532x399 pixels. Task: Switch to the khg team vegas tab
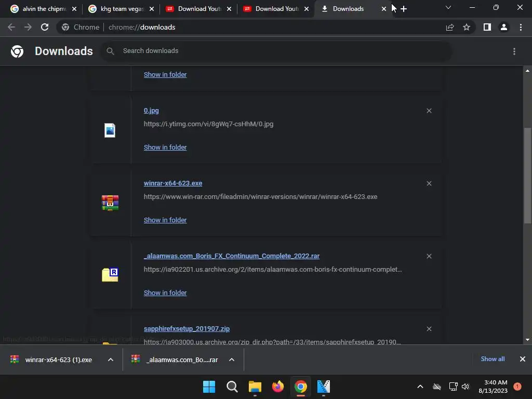click(x=122, y=9)
